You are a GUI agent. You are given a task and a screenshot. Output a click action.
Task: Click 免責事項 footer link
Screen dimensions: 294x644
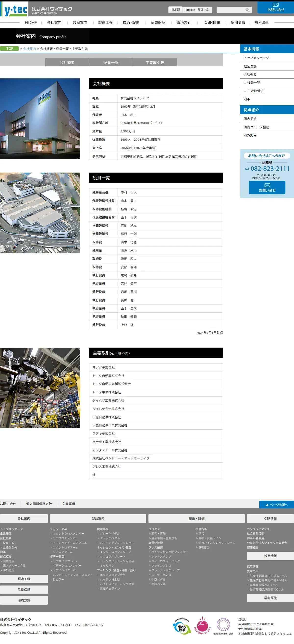(x=69, y=504)
